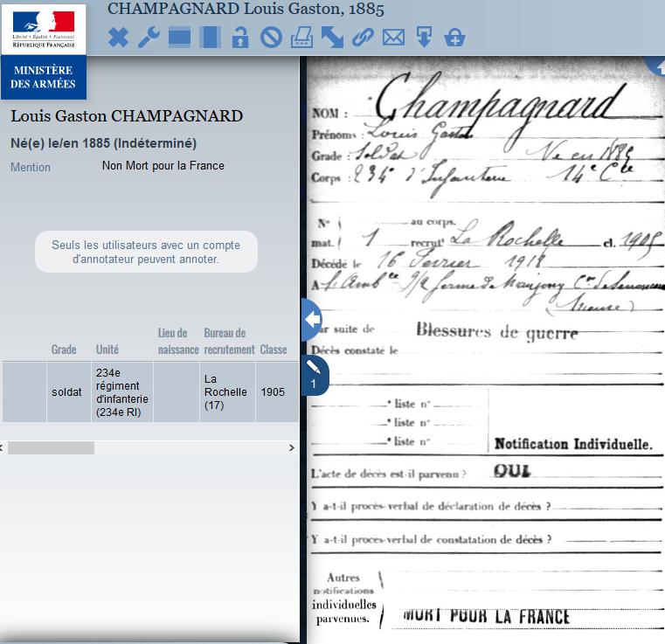Click the 'Non Mort pour la France' mention text
This screenshot has width=665, height=644.
pyautogui.click(x=163, y=166)
